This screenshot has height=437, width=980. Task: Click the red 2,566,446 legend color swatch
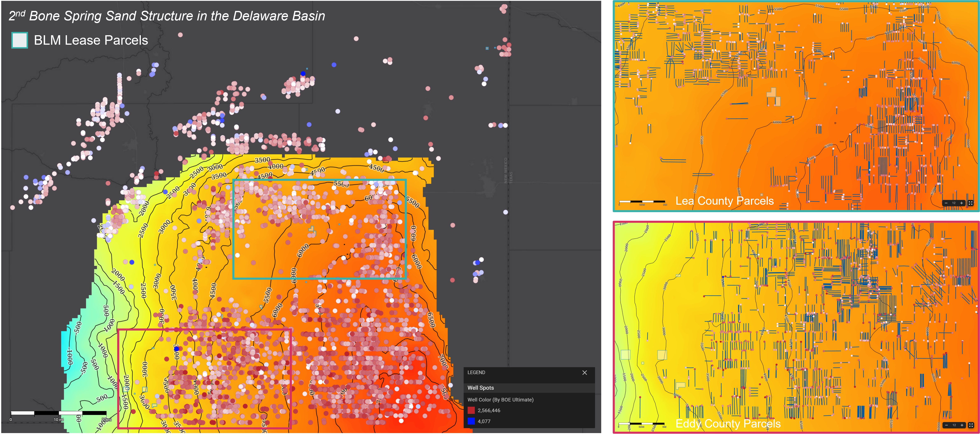pyautogui.click(x=471, y=410)
